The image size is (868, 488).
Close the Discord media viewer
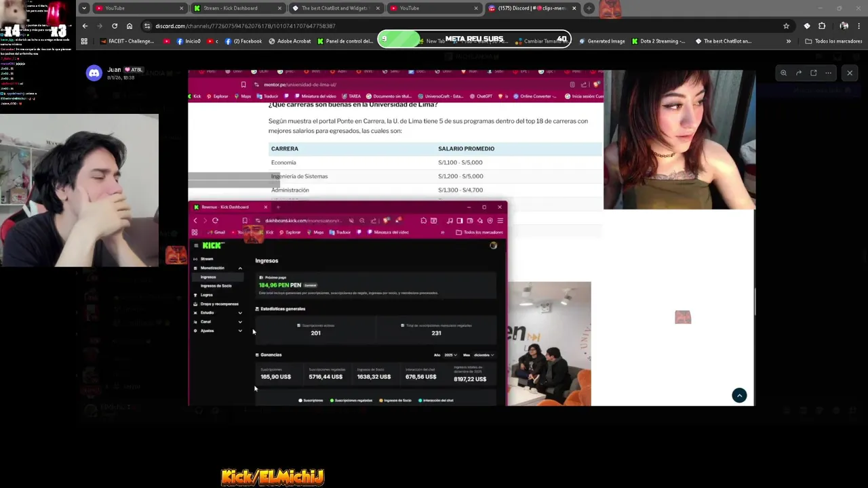tap(850, 73)
